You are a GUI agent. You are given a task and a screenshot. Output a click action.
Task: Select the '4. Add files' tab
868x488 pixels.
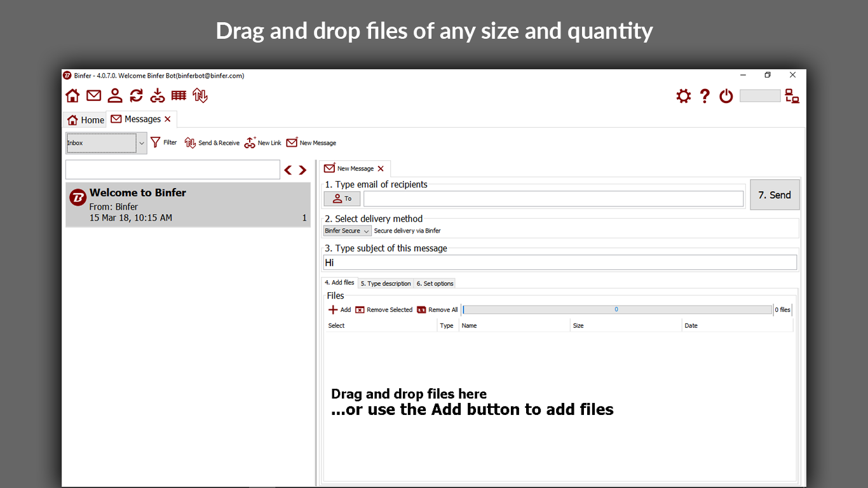coord(340,283)
